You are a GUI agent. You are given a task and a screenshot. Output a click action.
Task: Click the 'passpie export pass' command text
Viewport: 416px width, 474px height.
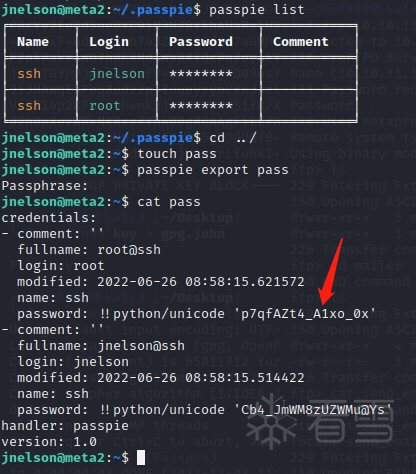(x=213, y=170)
